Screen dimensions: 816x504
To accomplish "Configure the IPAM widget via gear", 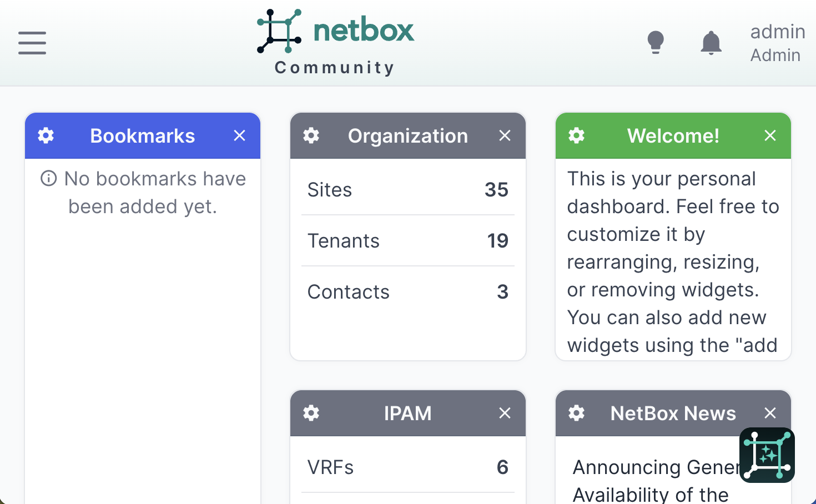I will click(311, 413).
